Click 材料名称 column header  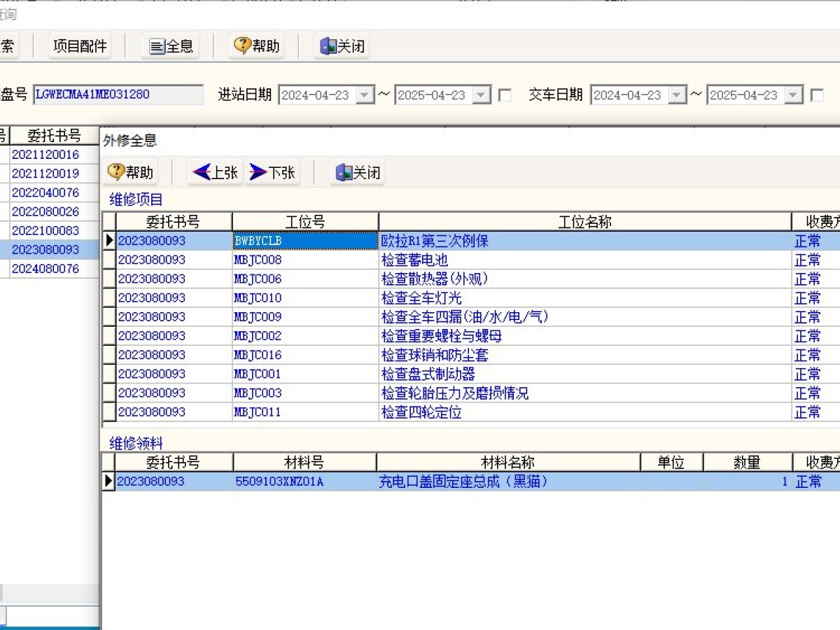508,463
